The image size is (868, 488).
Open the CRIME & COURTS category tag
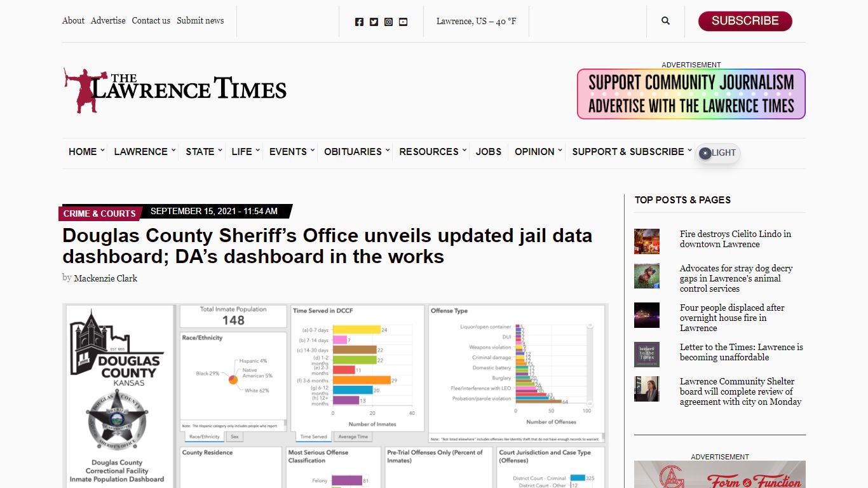click(x=100, y=213)
